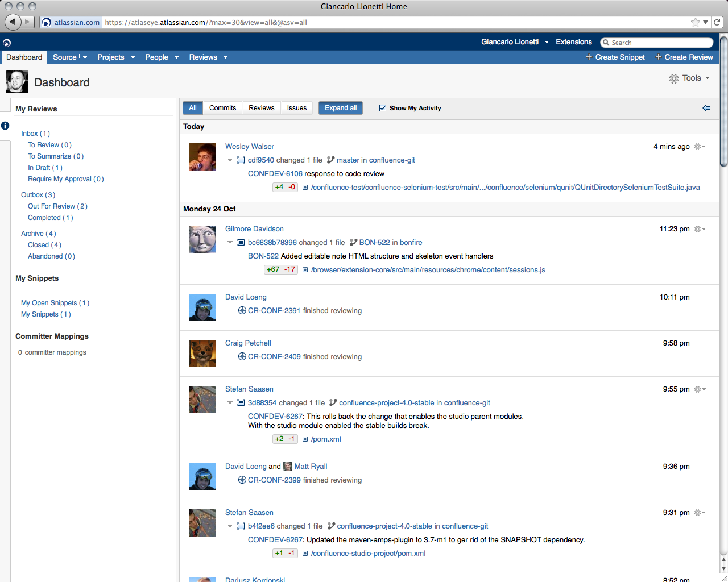Click review icon beside CR-CONF-2399
The width and height of the screenshot is (728, 582).
click(242, 480)
